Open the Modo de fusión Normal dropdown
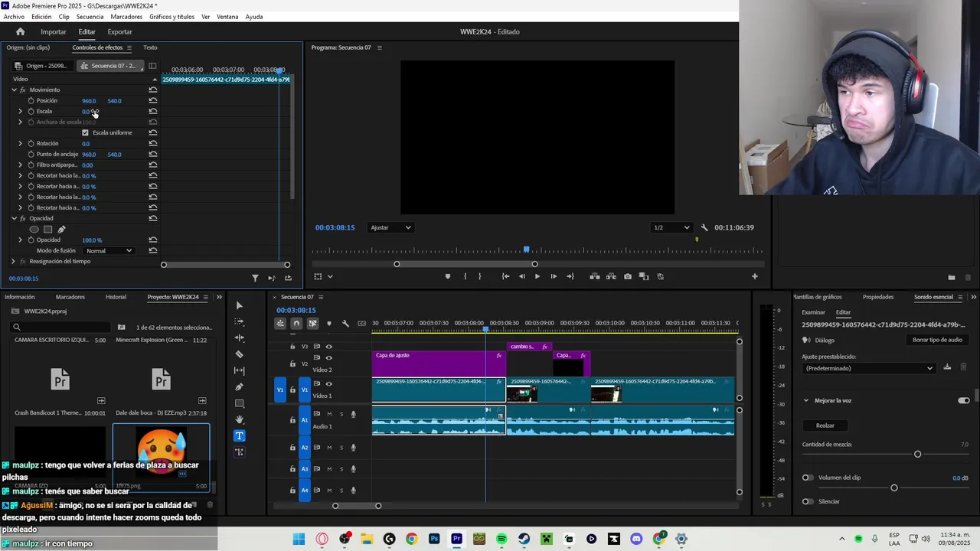 109,251
